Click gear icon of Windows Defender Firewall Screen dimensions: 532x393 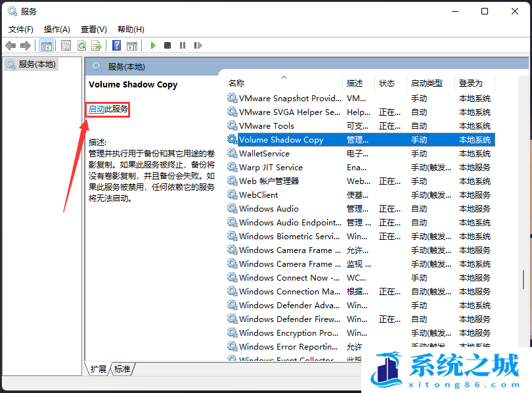(x=232, y=319)
